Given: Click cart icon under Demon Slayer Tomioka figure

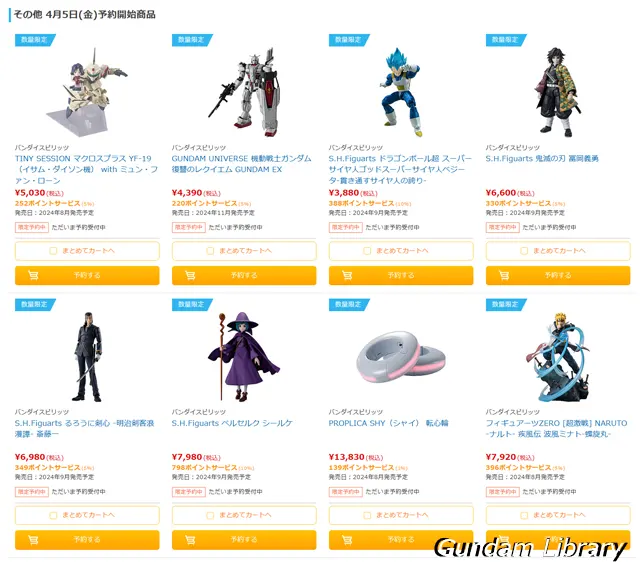Looking at the screenshot, I should click(504, 275).
